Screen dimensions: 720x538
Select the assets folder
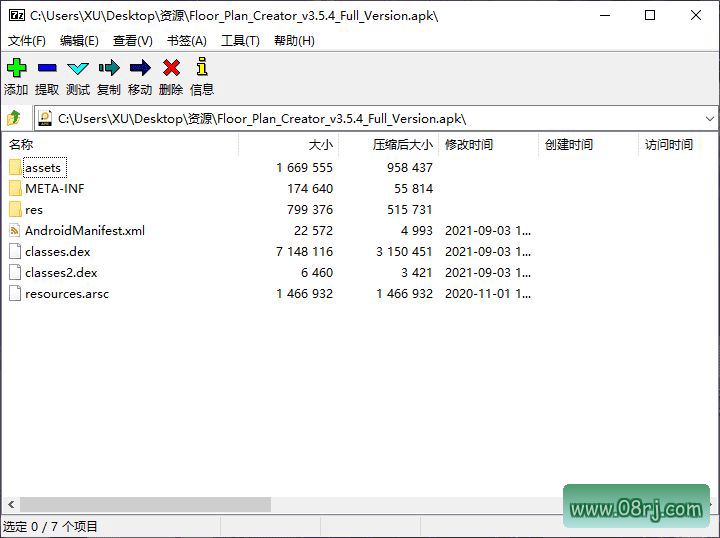43,168
